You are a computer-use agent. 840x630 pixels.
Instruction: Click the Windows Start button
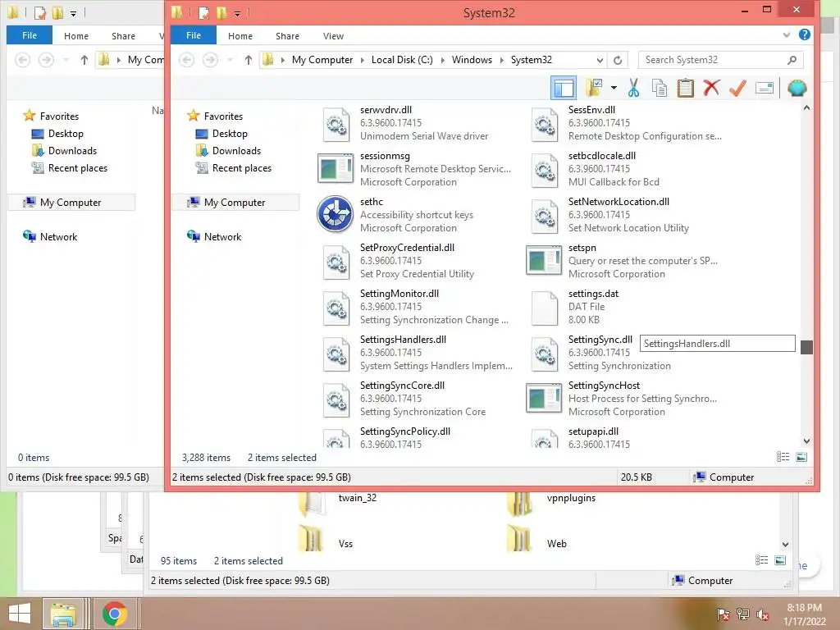[20, 614]
